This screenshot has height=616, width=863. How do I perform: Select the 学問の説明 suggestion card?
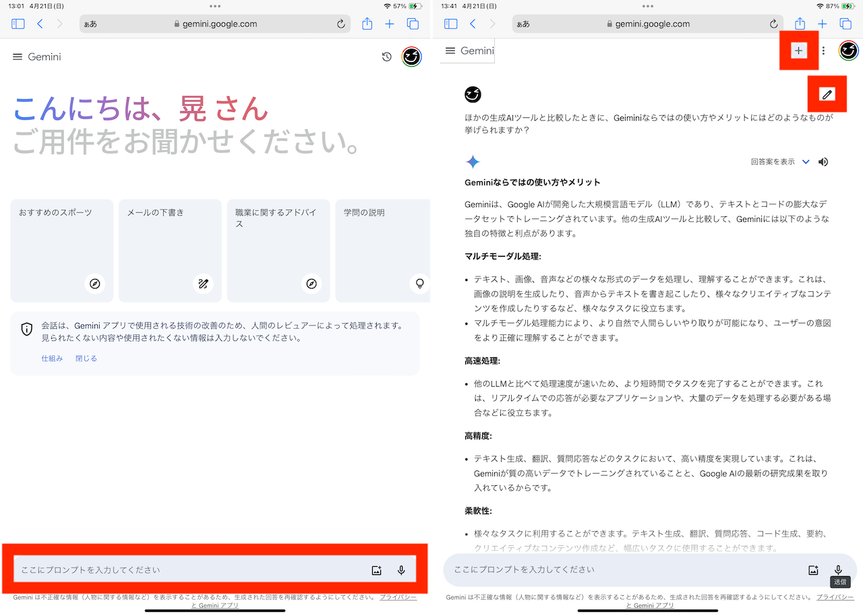[382, 251]
